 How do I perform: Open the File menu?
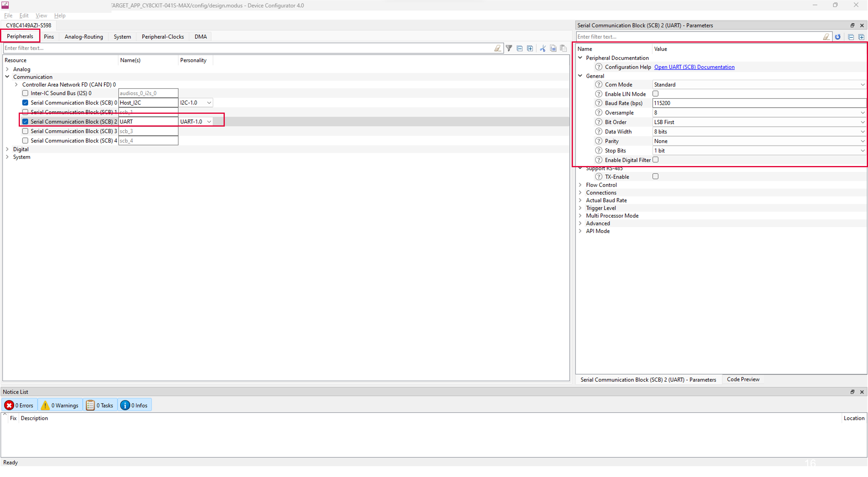(x=8, y=16)
